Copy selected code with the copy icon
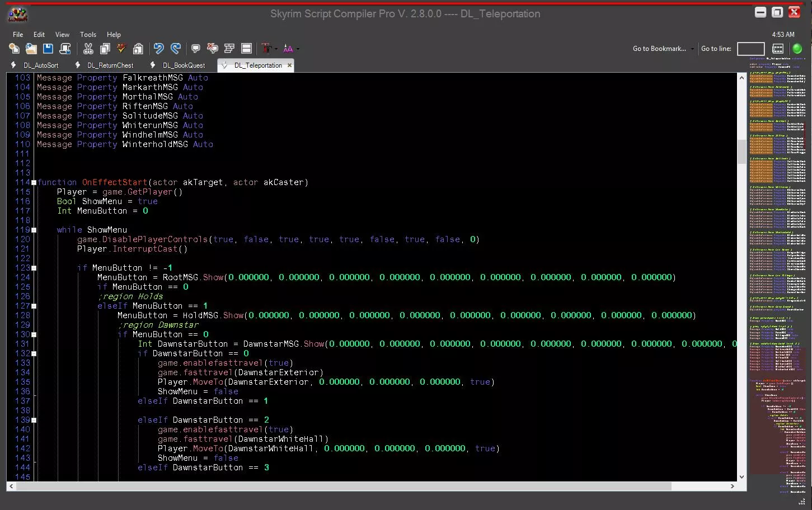The width and height of the screenshot is (812, 510). pyautogui.click(x=105, y=49)
